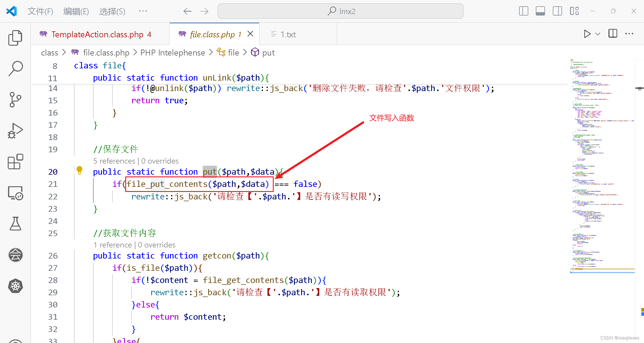Open the Kubernetes view in sidebar
The width and height of the screenshot is (644, 343).
15,286
